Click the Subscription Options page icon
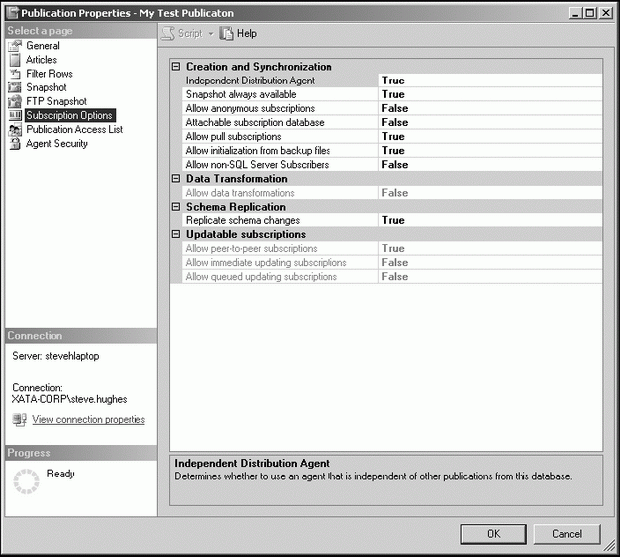Viewport: 620px width, 557px height. 15,115
